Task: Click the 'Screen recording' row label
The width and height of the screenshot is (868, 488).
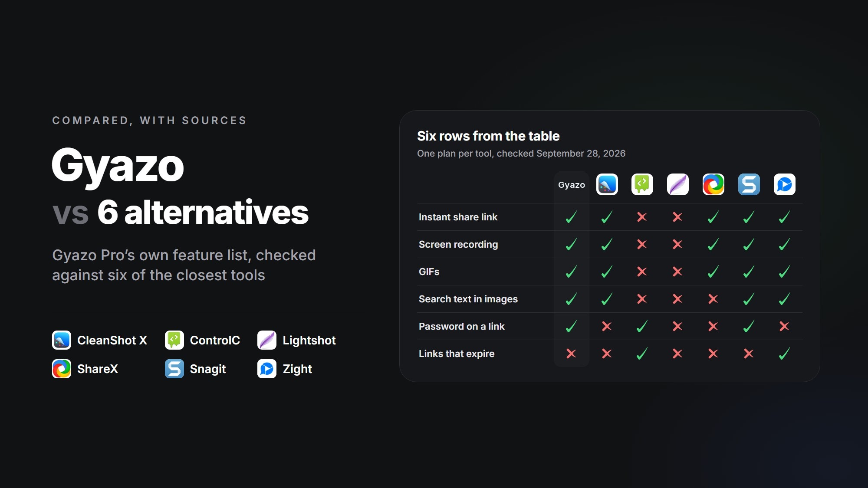Action: click(x=458, y=244)
